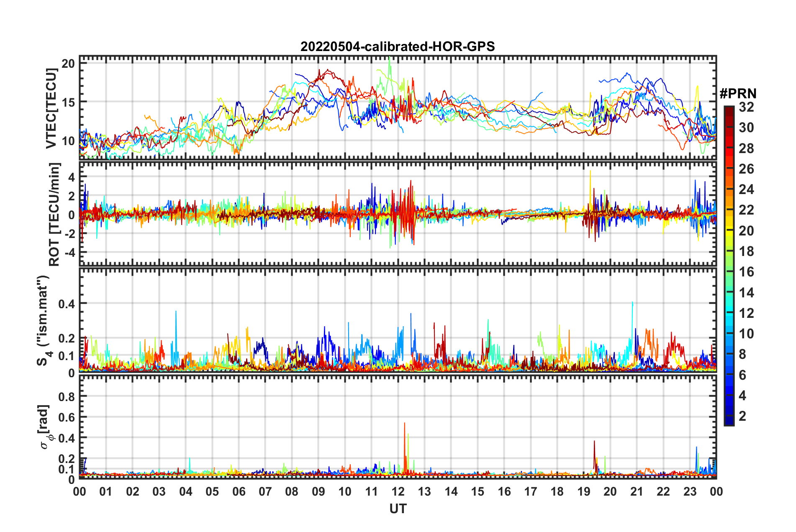796x532 pixels.
Task: Click the "05" hour tick on the UT axis
Action: pos(212,491)
